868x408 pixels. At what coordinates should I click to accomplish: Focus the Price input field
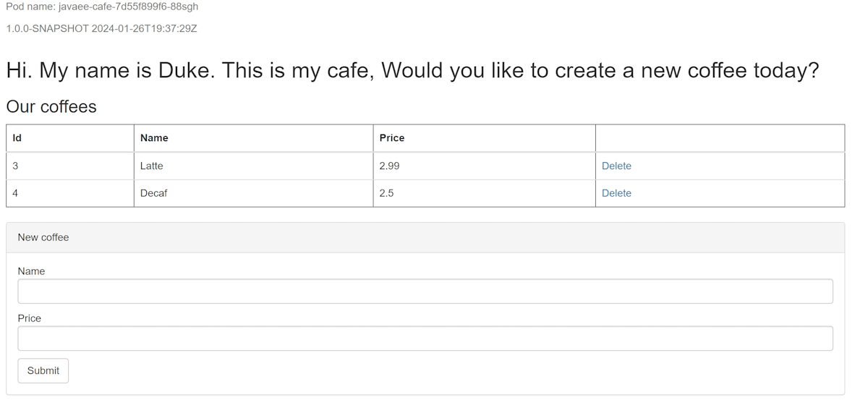click(425, 339)
